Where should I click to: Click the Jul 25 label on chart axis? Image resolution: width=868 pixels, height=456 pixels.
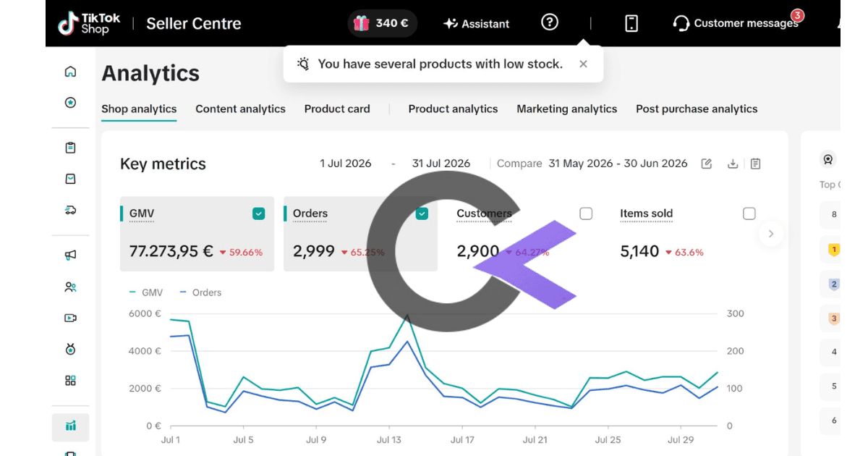coord(608,439)
